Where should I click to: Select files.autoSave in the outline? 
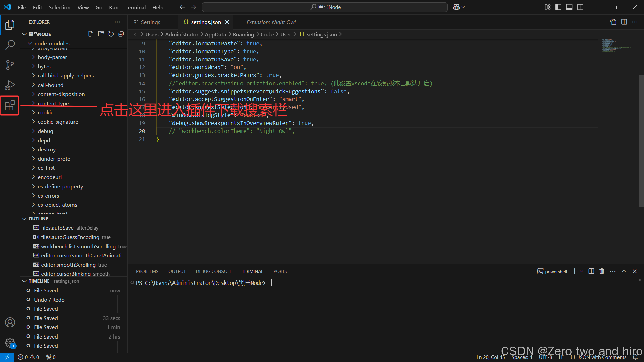(x=57, y=228)
